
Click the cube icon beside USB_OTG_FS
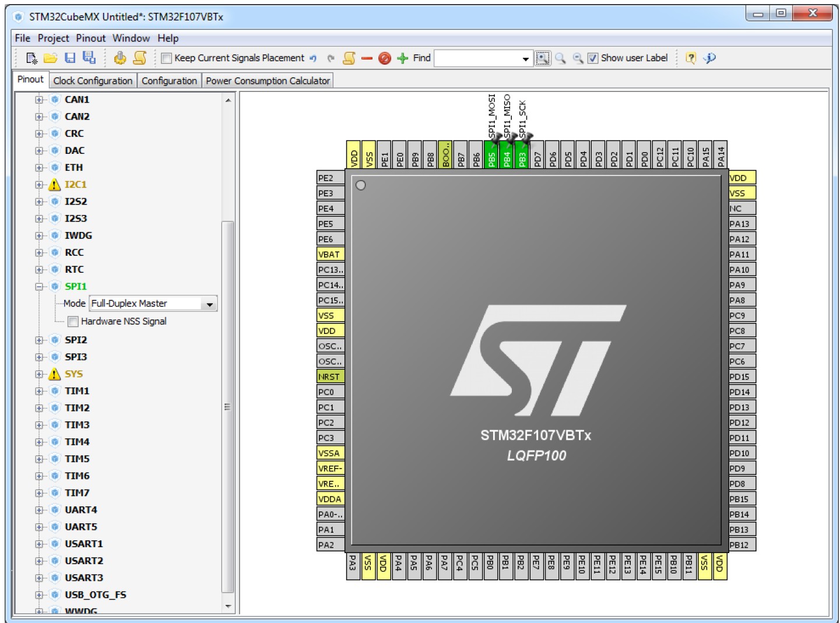point(55,595)
